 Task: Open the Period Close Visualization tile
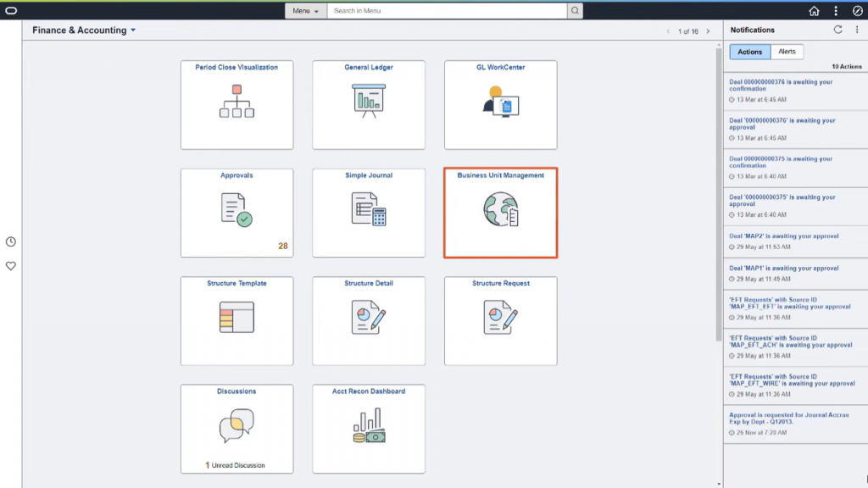237,105
